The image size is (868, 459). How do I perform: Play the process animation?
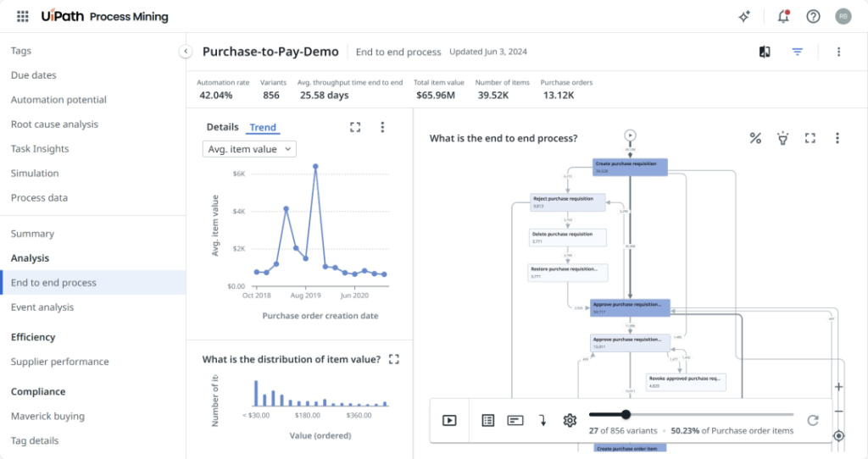(449, 420)
